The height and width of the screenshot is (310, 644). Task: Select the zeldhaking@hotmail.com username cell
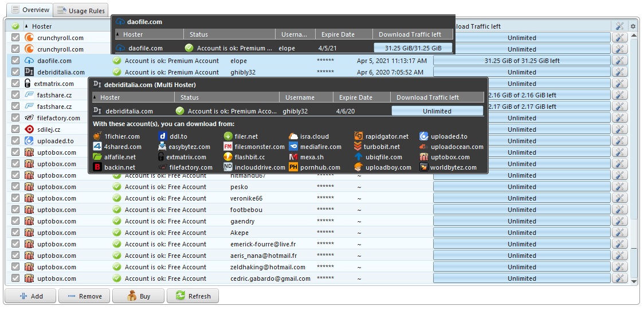pyautogui.click(x=268, y=267)
